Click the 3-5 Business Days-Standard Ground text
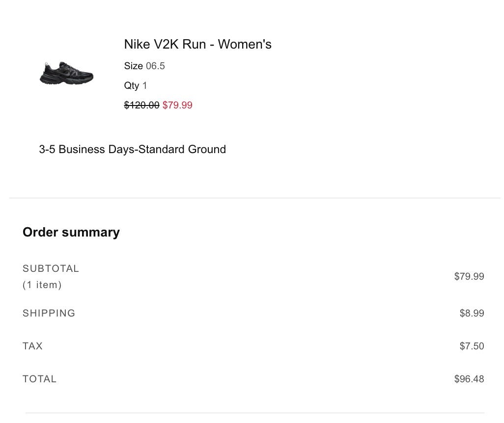Image resolution: width=504 pixels, height=423 pixels. coord(132,149)
